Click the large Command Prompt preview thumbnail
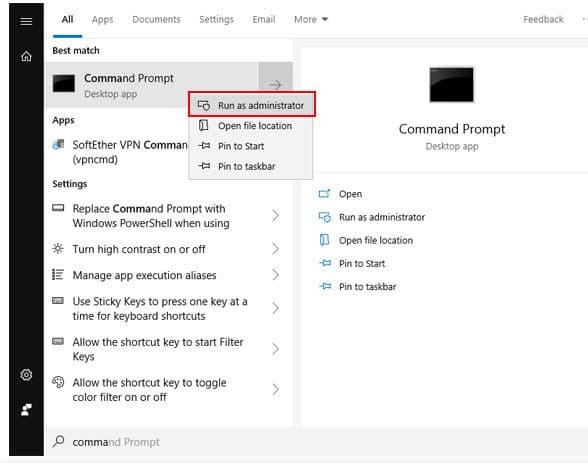This screenshot has height=463, width=588. click(452, 85)
